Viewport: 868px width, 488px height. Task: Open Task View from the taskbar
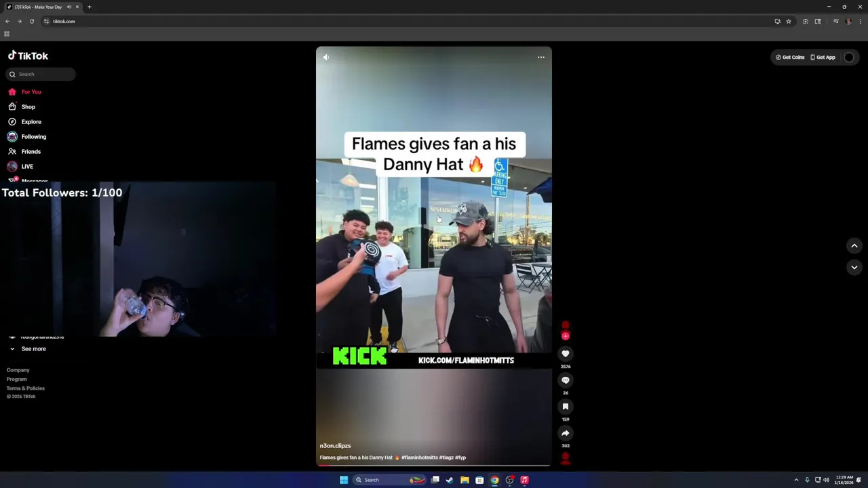pyautogui.click(x=435, y=480)
